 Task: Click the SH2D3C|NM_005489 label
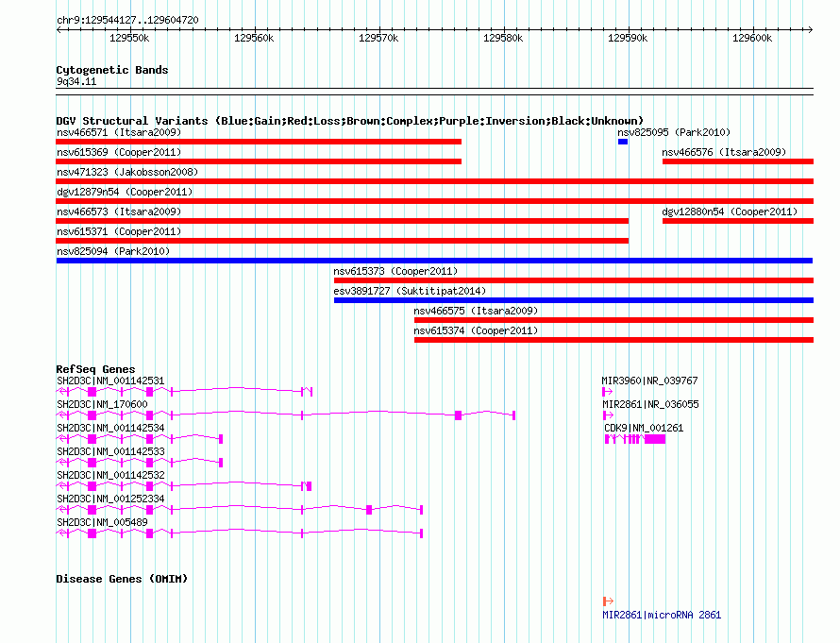[x=102, y=522]
